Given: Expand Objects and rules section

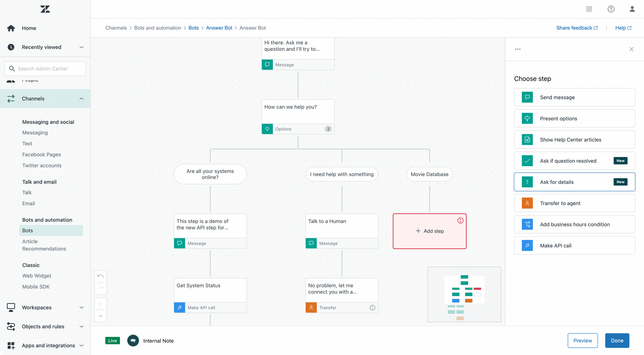Looking at the screenshot, I should [81, 327].
